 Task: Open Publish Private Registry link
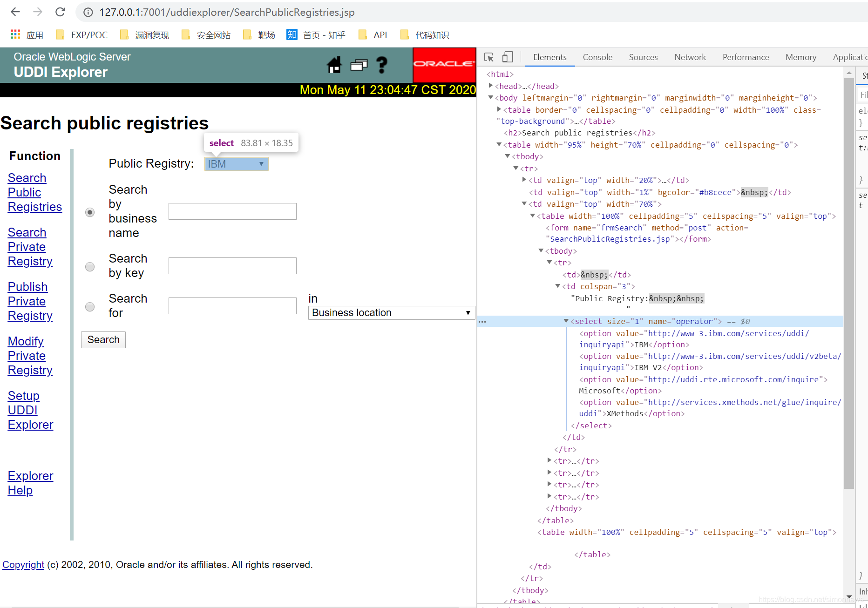(x=30, y=301)
